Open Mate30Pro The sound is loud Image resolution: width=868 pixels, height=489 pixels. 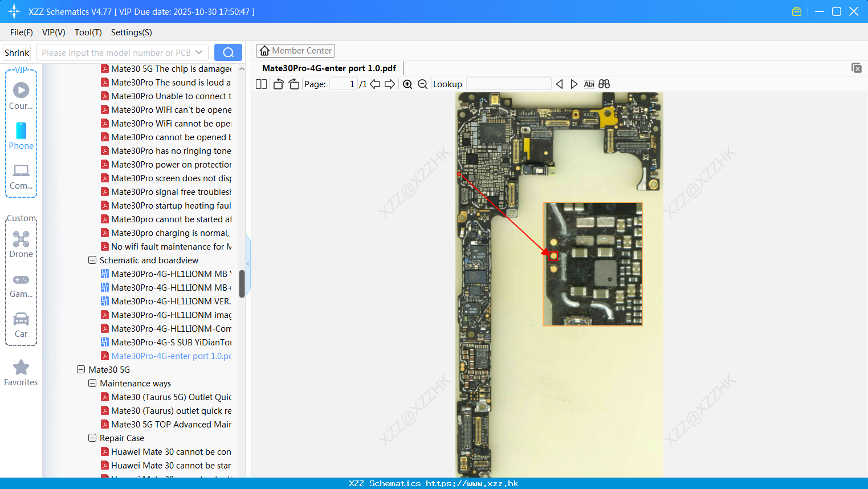pos(166,83)
